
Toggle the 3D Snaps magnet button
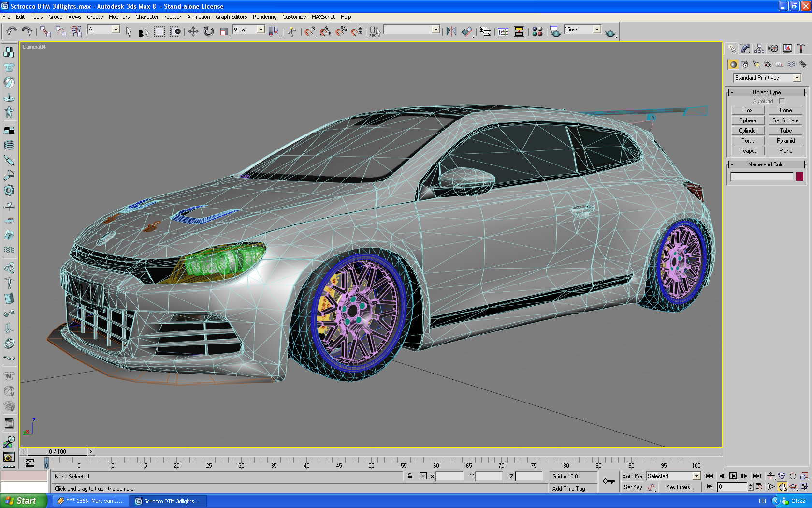point(310,31)
